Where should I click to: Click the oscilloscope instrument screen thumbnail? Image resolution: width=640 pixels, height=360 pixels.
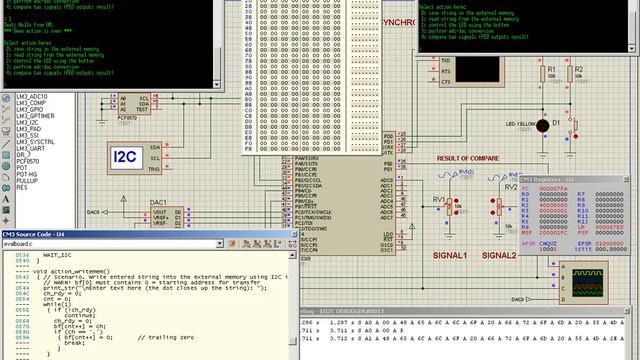[587, 282]
